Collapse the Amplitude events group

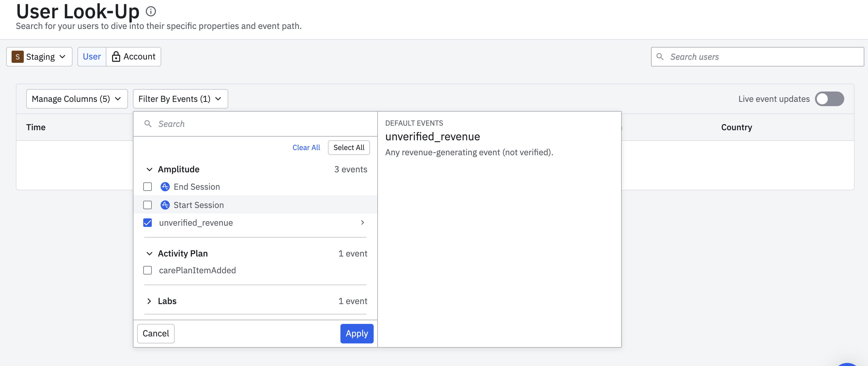(x=149, y=169)
